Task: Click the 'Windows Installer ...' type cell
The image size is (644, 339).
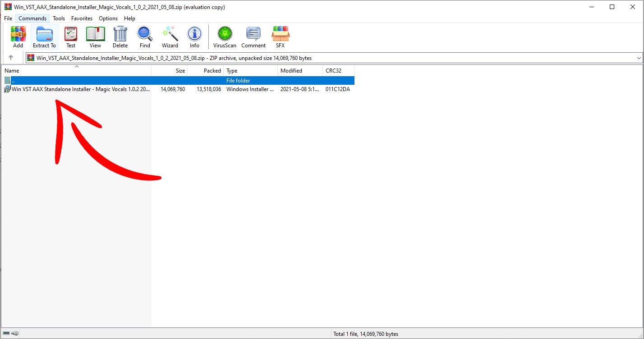Action: (250, 89)
